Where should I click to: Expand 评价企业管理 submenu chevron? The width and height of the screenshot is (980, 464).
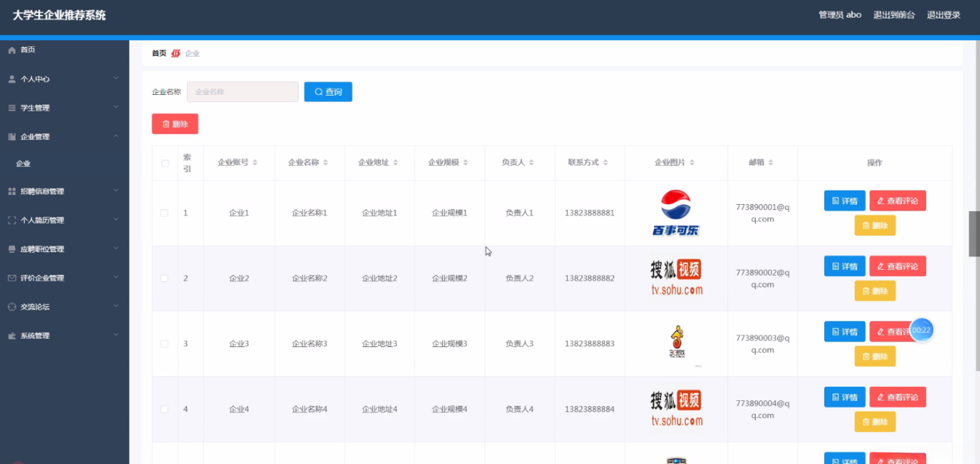tap(116, 278)
